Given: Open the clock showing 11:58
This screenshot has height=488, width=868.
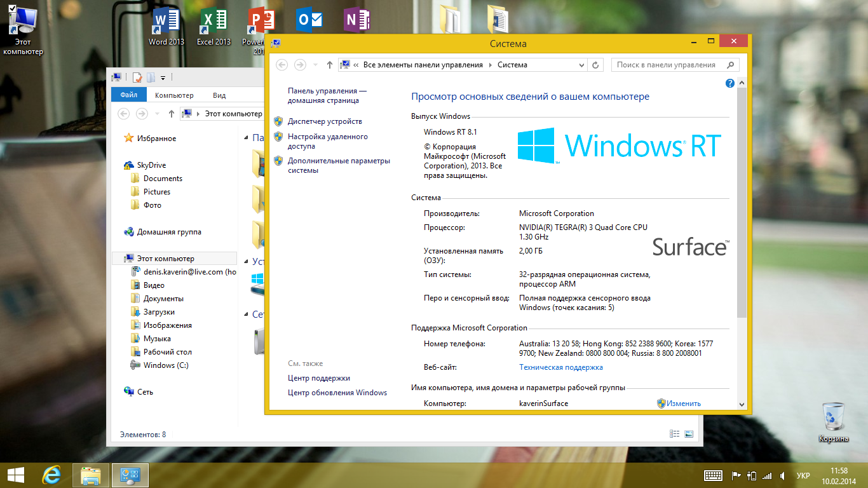Looking at the screenshot, I should tap(839, 471).
